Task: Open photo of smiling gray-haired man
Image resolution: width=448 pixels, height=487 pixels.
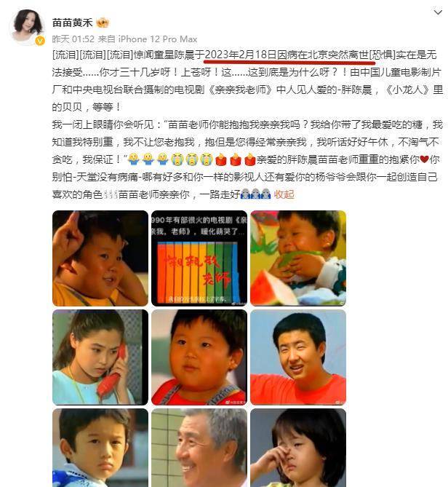Action: click(x=199, y=448)
